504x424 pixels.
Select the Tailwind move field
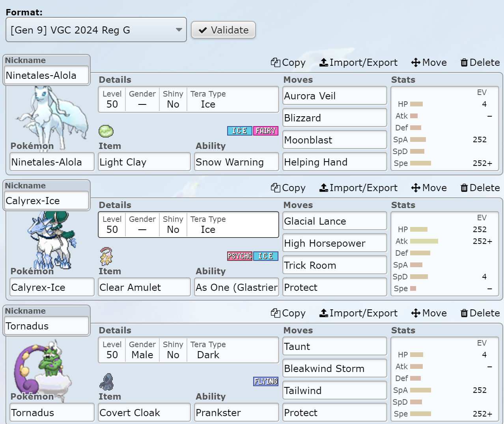click(x=335, y=391)
